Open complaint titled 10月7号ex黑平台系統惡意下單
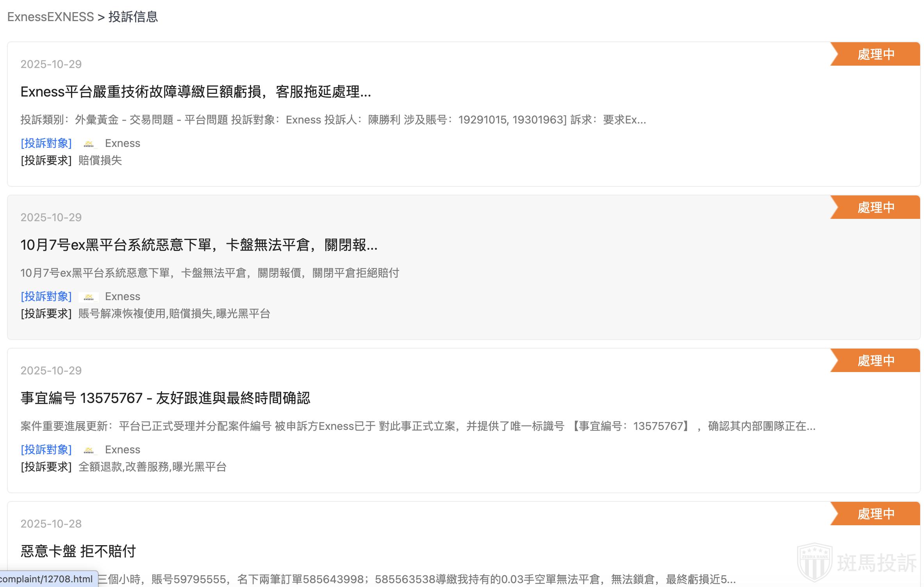 click(199, 245)
